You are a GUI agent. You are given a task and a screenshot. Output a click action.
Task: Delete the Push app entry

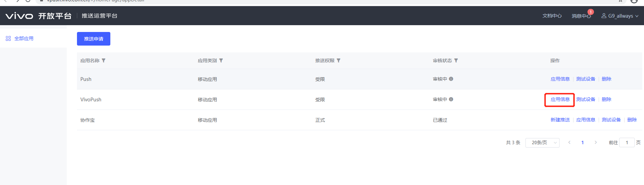[606, 79]
